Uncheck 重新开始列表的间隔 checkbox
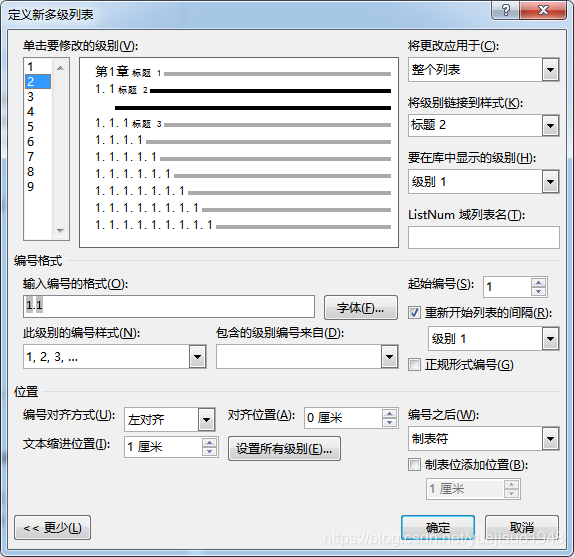Screen dimensions: 574x557 coord(414,313)
